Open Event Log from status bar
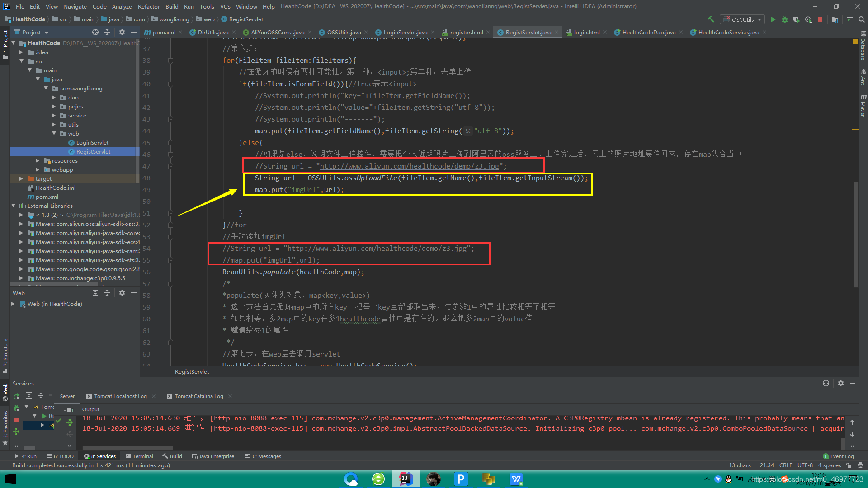 click(x=839, y=456)
